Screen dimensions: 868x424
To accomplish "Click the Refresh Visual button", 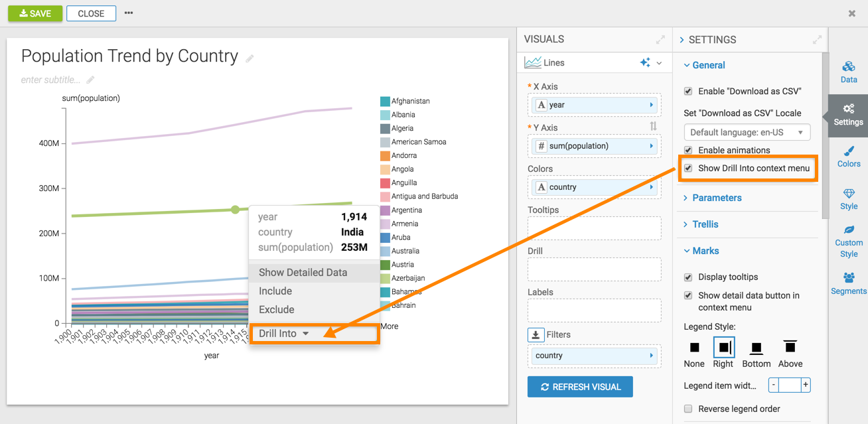I will [x=580, y=387].
